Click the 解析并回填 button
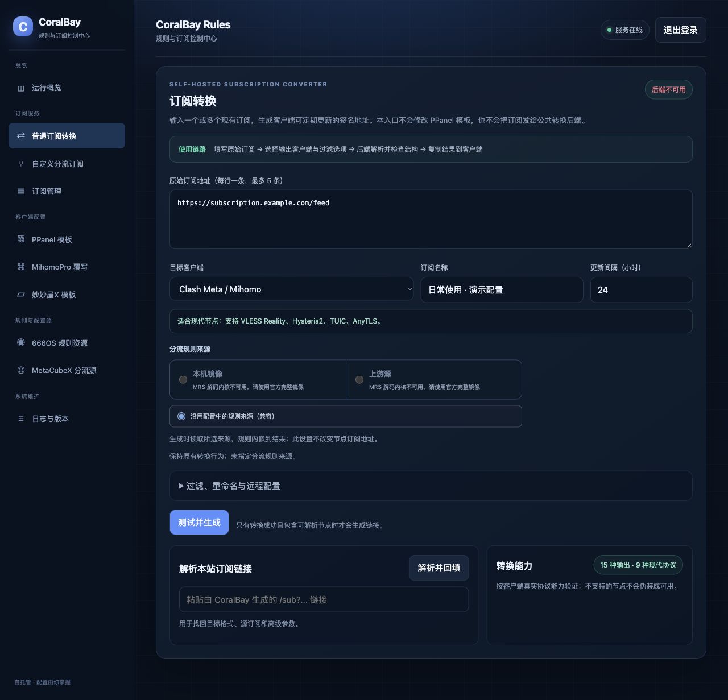This screenshot has height=700, width=728. click(x=439, y=568)
